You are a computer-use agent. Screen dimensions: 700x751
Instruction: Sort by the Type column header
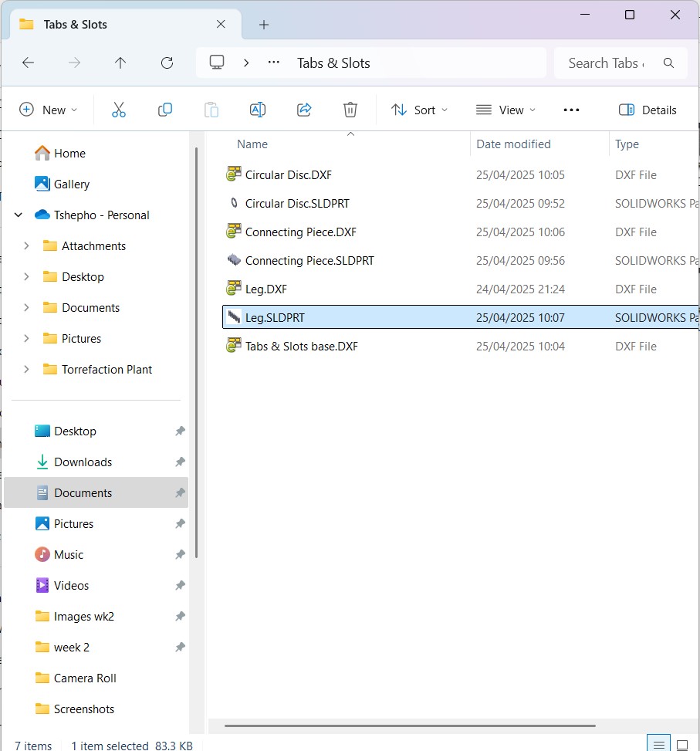click(627, 144)
